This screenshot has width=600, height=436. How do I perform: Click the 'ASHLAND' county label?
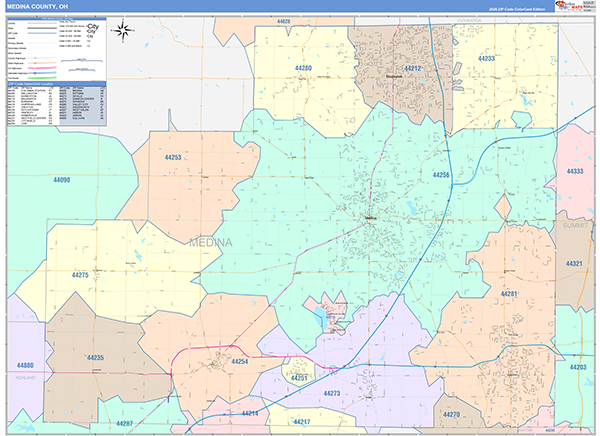[x=25, y=377]
